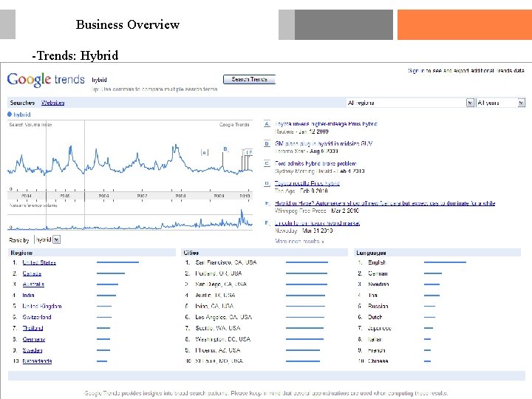This screenshot has width=532, height=399.
Task: Open the Thailand region link
Action: pos(33,328)
